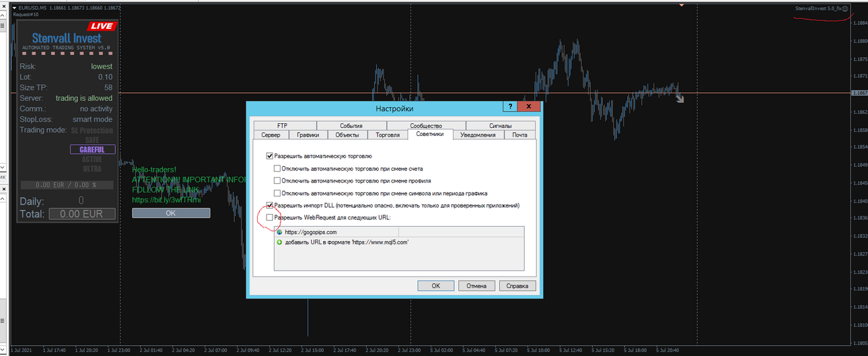Image resolution: width=868 pixels, height=356 pixels.
Task: Click the Total 0.00 EUR box
Action: (81, 214)
